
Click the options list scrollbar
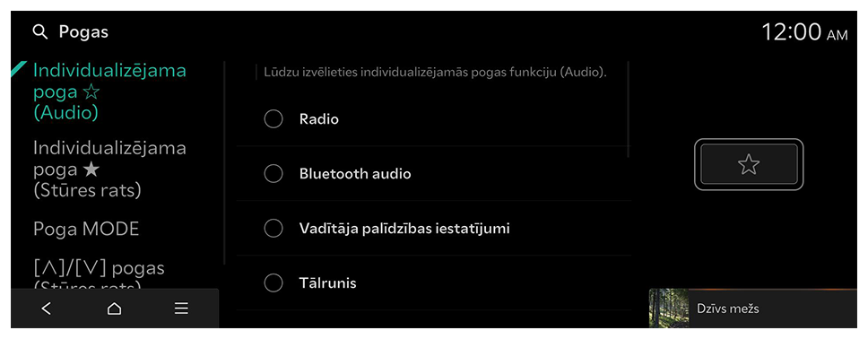(x=629, y=109)
